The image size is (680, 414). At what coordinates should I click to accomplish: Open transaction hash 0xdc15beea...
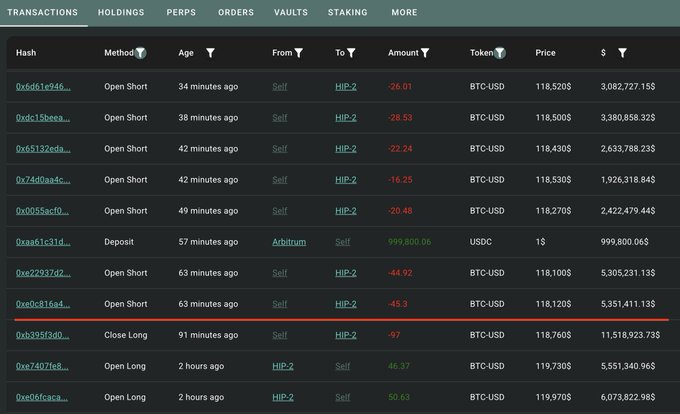click(43, 118)
